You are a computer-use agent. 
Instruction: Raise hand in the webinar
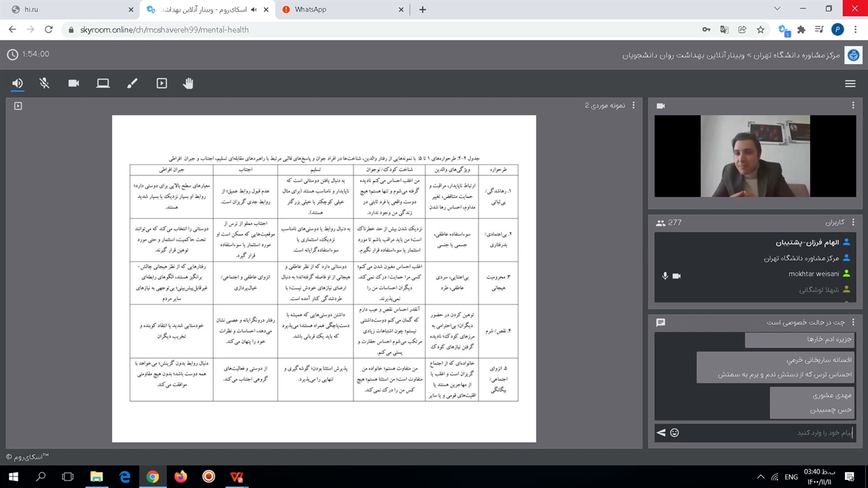click(x=189, y=83)
